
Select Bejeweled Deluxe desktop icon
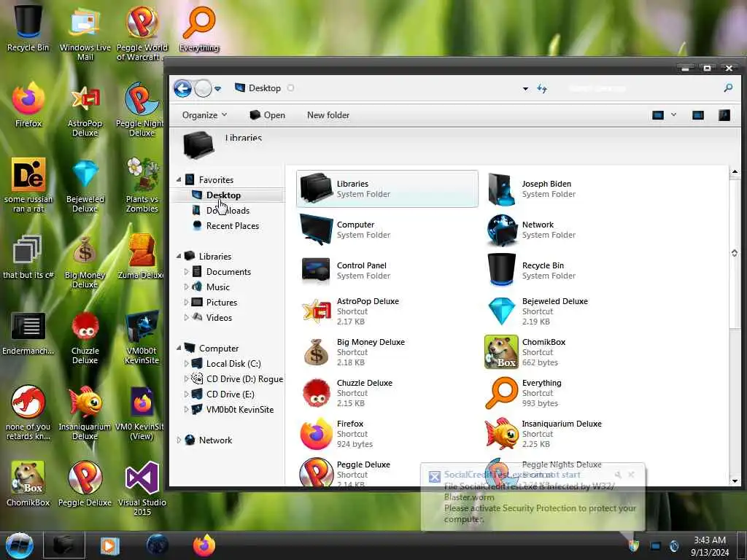coord(85,184)
